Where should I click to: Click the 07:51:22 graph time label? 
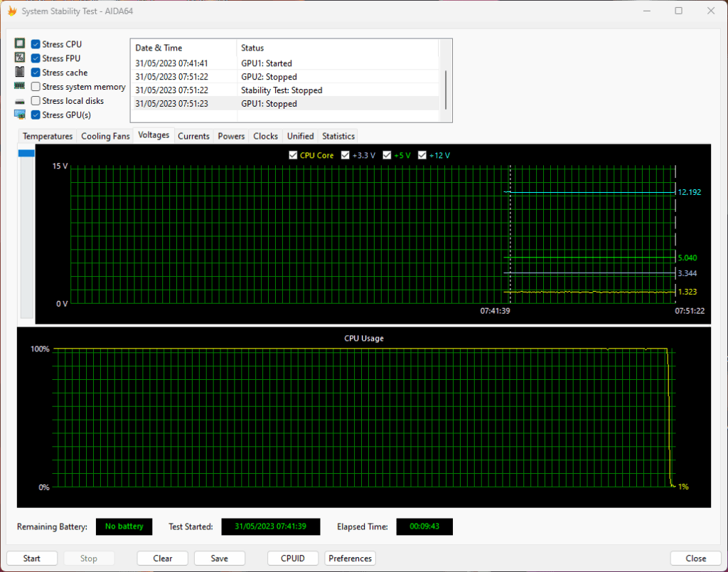[x=690, y=311]
